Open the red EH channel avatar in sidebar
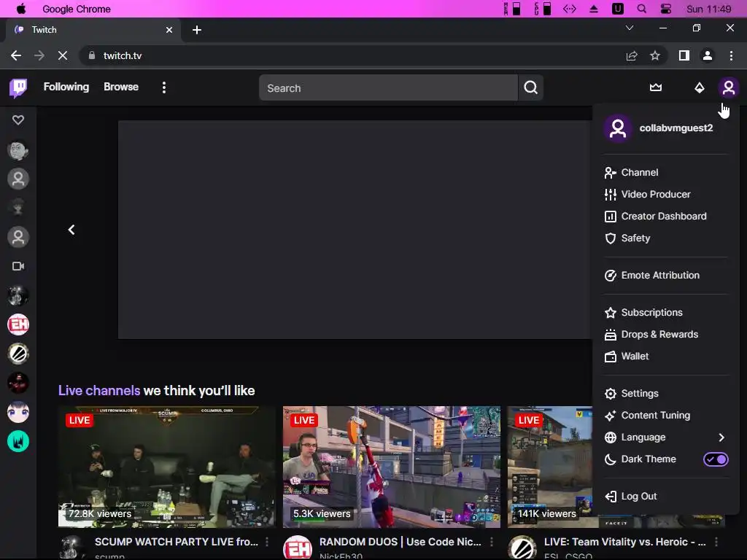 [18, 324]
